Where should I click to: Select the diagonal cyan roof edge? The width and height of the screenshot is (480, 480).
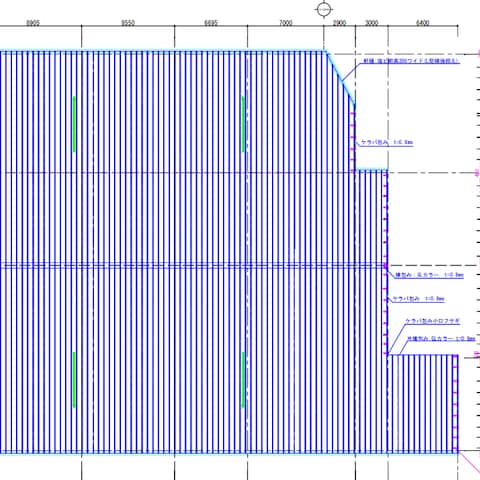(x=341, y=78)
